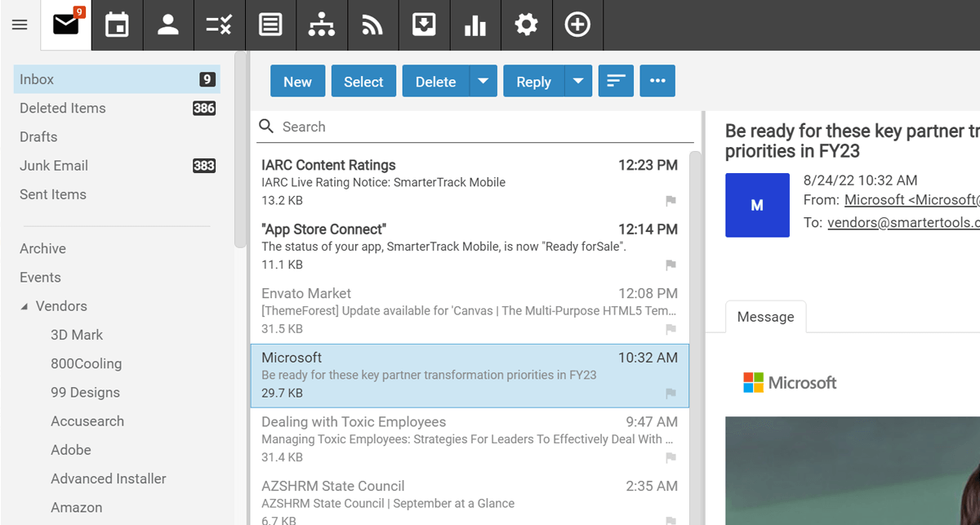Open the Contacts person icon
The image size is (980, 525).
pos(168,25)
